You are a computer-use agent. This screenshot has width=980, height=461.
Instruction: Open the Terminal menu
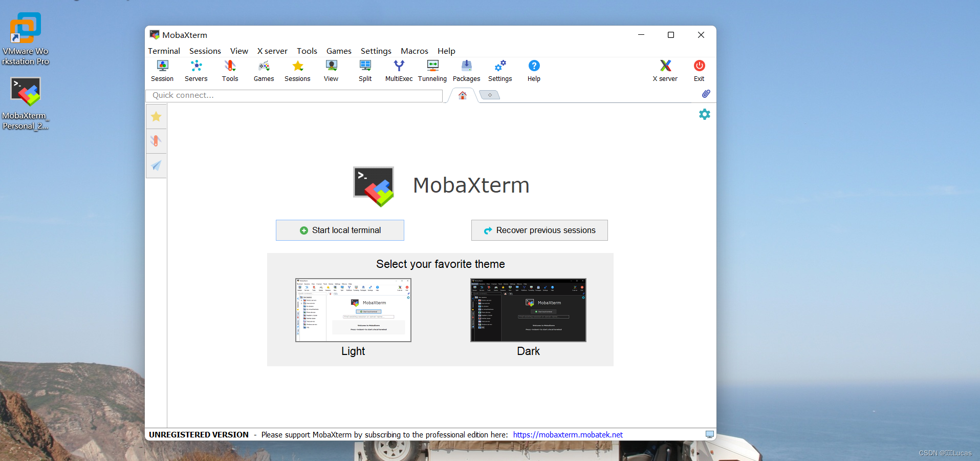click(164, 51)
